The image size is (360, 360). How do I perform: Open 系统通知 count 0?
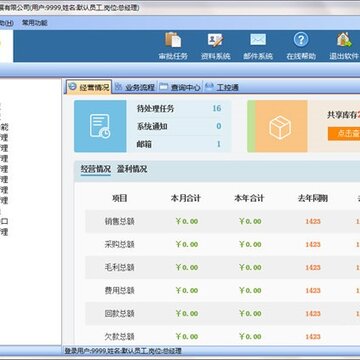pyautogui.click(x=219, y=126)
